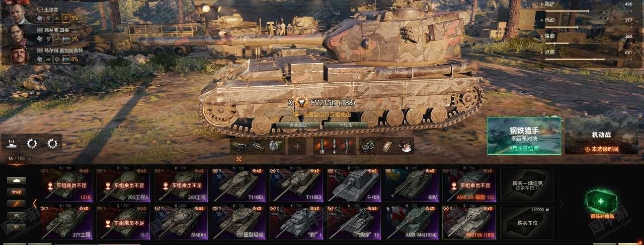Click the first gear settings icon
The height and width of the screenshot is (245, 644).
pyautogui.click(x=32, y=144)
